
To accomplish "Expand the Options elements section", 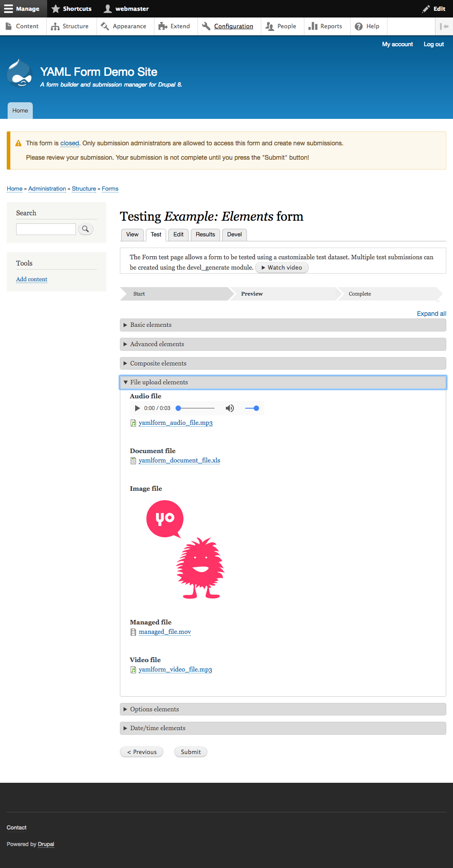I will click(x=154, y=709).
